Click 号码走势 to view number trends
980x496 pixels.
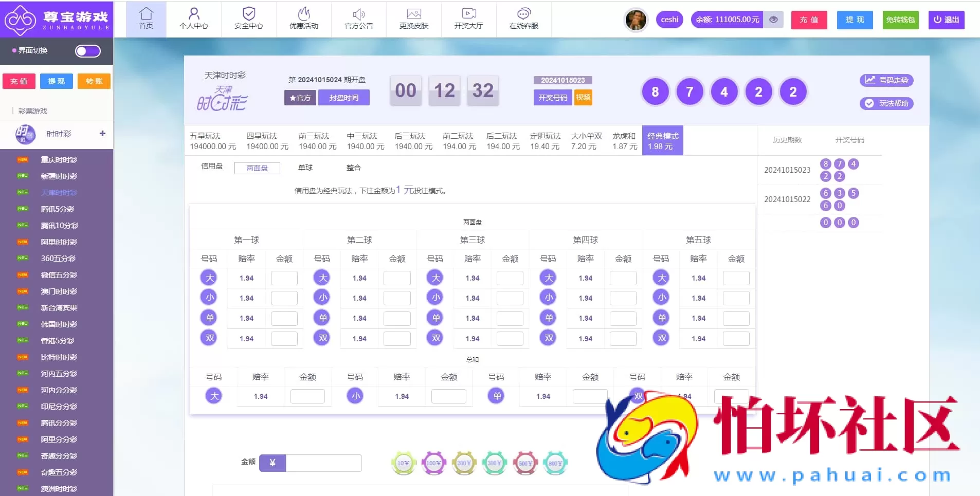pos(886,80)
